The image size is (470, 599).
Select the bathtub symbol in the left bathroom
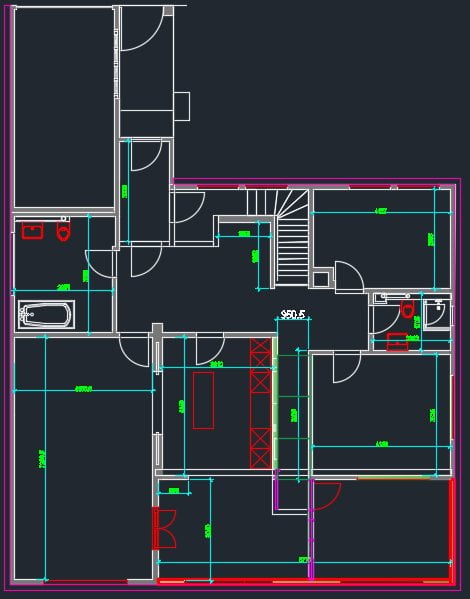tap(46, 314)
